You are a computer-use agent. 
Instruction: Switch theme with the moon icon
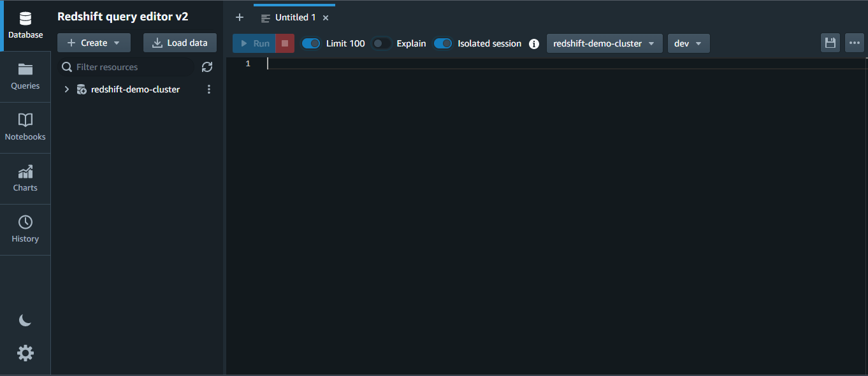pyautogui.click(x=25, y=321)
